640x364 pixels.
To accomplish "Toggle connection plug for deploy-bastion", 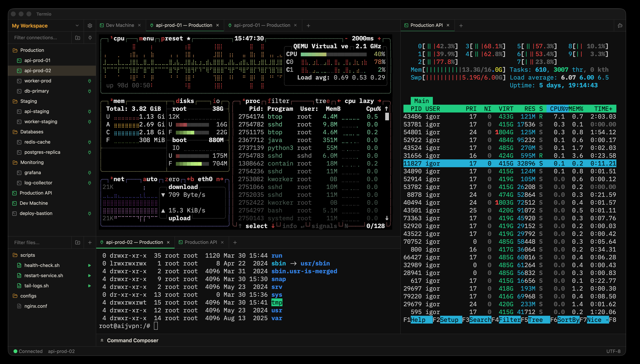I will click(89, 213).
